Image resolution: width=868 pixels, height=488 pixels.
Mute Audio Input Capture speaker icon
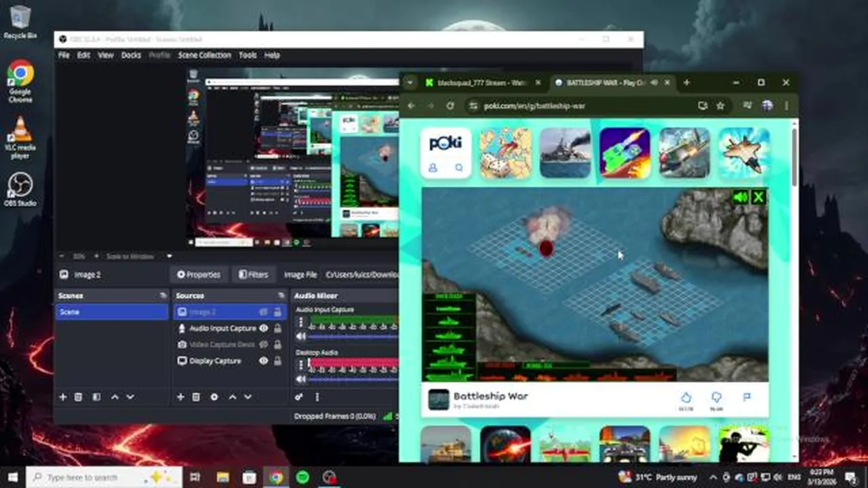coord(300,337)
